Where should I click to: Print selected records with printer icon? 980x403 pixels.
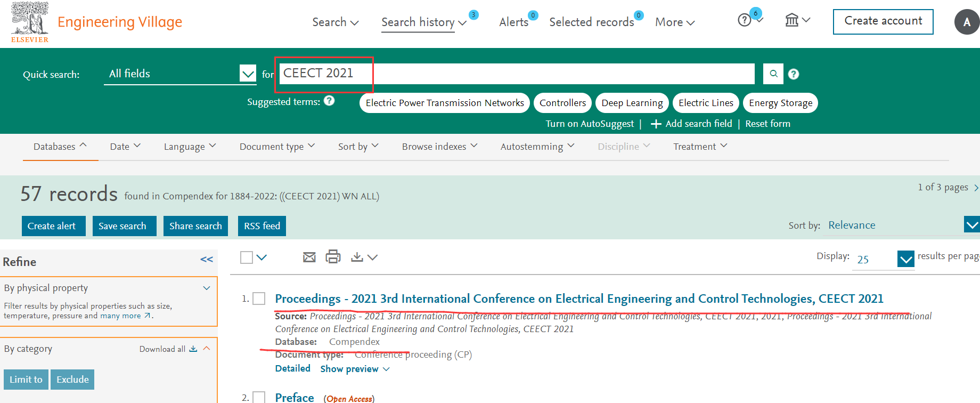tap(333, 257)
